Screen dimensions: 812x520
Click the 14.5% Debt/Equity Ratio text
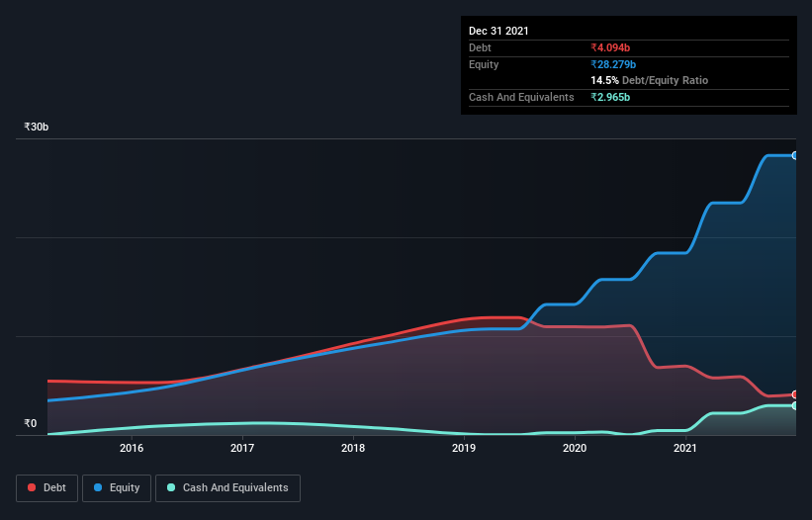(x=650, y=80)
